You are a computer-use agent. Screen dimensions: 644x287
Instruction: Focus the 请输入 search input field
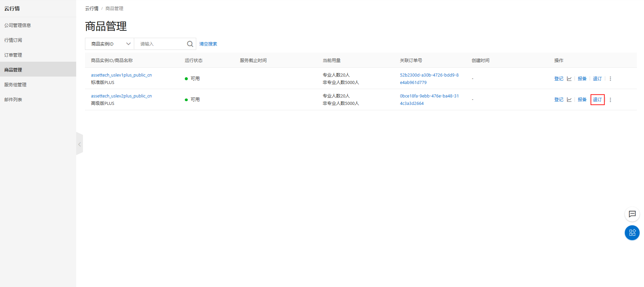(x=160, y=44)
